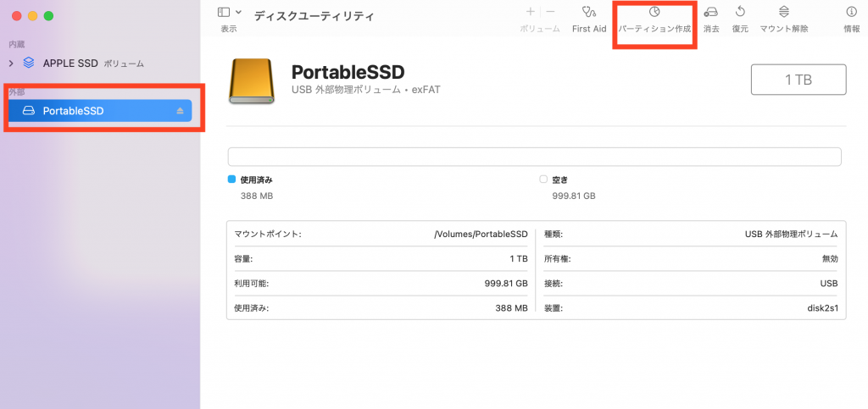Image resolution: width=868 pixels, height=409 pixels.
Task: Click the マウント解除 unmount icon
Action: (783, 12)
